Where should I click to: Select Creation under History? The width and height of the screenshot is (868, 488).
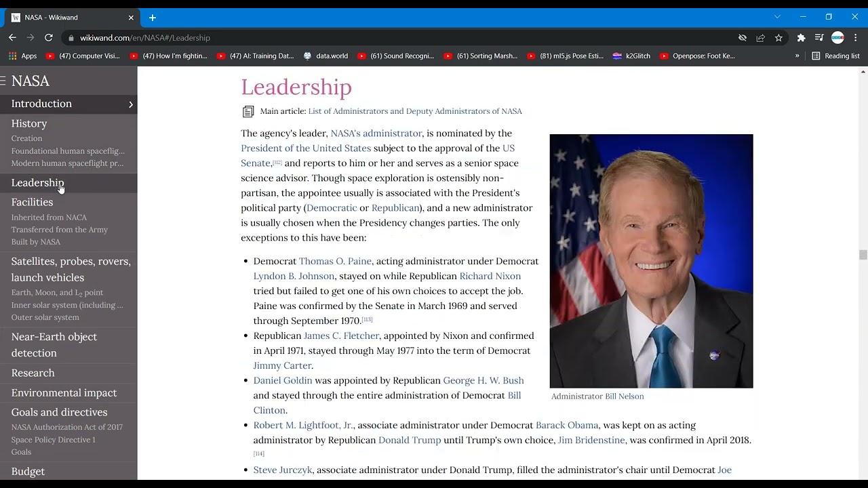pos(26,138)
